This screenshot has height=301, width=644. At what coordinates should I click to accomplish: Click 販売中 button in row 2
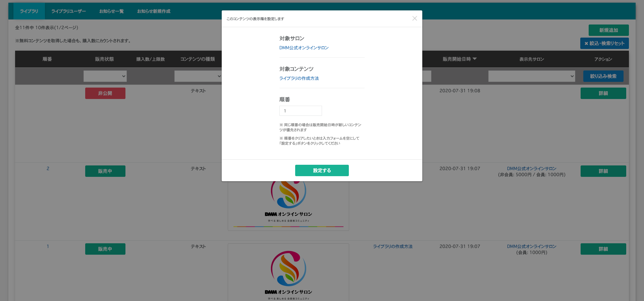[105, 171]
